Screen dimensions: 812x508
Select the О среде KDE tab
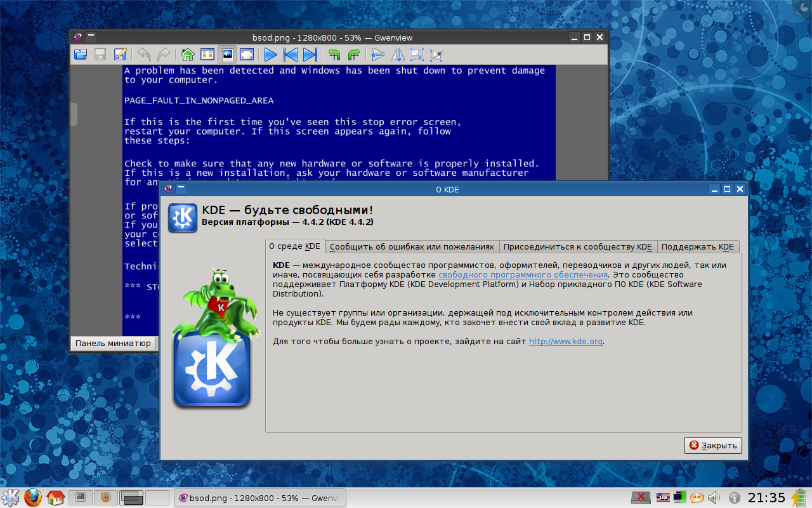(x=295, y=246)
